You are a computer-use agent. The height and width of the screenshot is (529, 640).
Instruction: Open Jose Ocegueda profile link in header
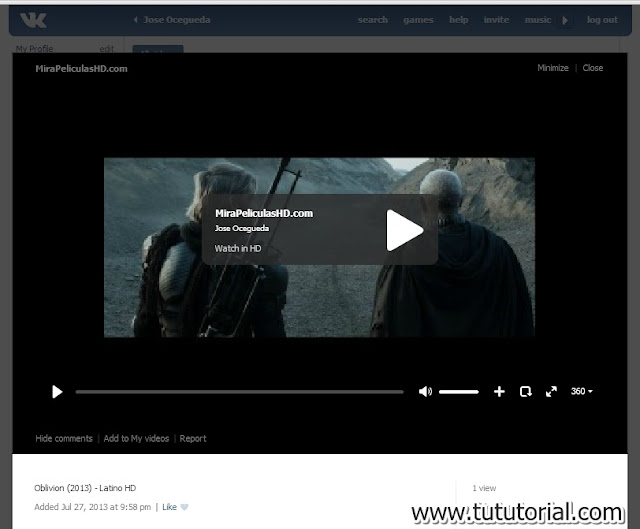pyautogui.click(x=176, y=20)
